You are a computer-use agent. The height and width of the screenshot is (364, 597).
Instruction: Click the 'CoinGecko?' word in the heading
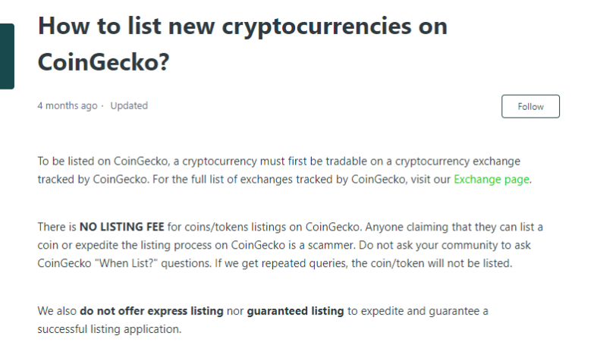point(104,62)
